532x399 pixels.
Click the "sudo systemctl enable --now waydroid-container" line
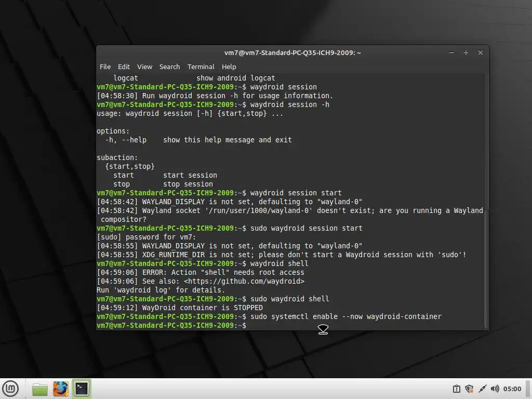269,316
